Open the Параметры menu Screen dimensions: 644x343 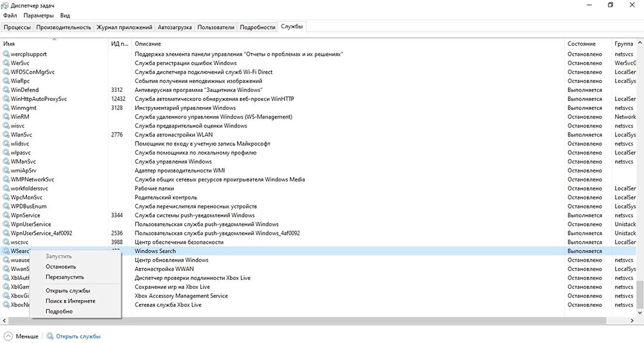(39, 15)
